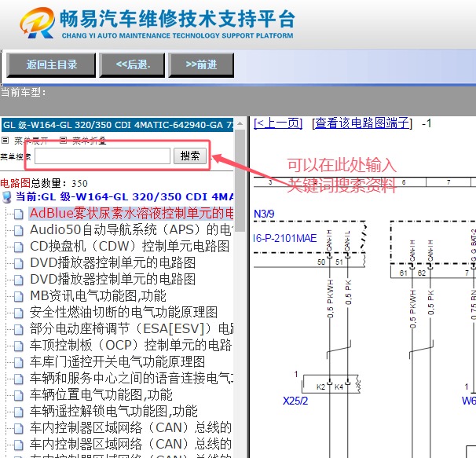
Task: Click the 返回主目录 button
Action: pos(51,64)
